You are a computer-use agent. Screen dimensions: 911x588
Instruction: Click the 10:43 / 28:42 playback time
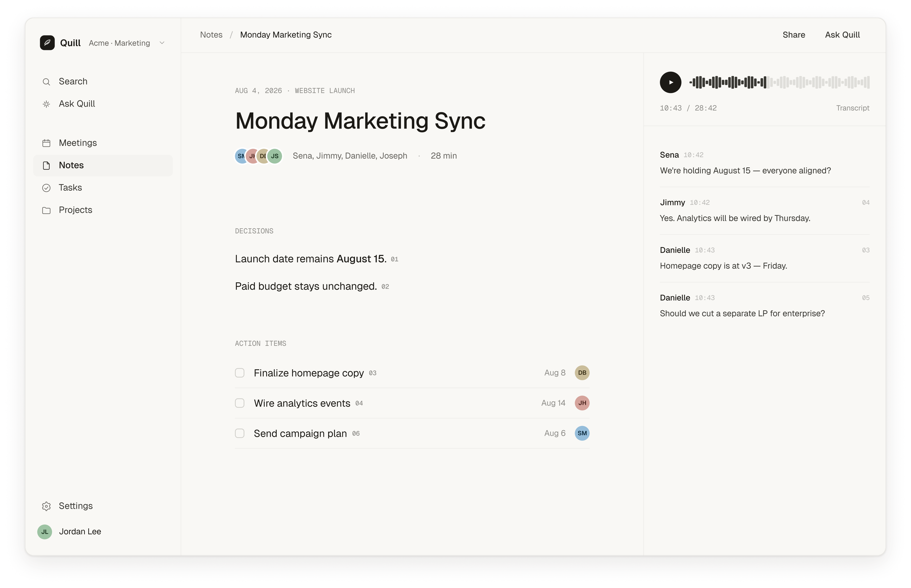tap(688, 108)
